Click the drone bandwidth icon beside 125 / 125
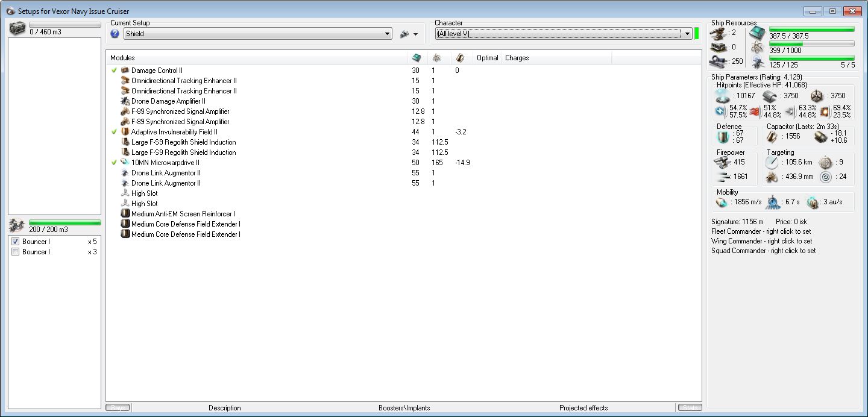Image resolution: width=868 pixels, height=417 pixels. coord(757,61)
